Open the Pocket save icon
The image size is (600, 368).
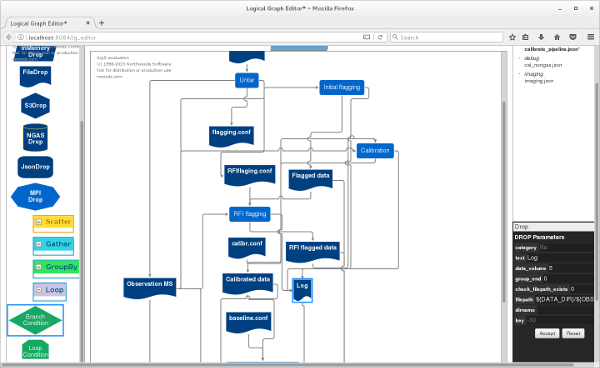pos(573,37)
